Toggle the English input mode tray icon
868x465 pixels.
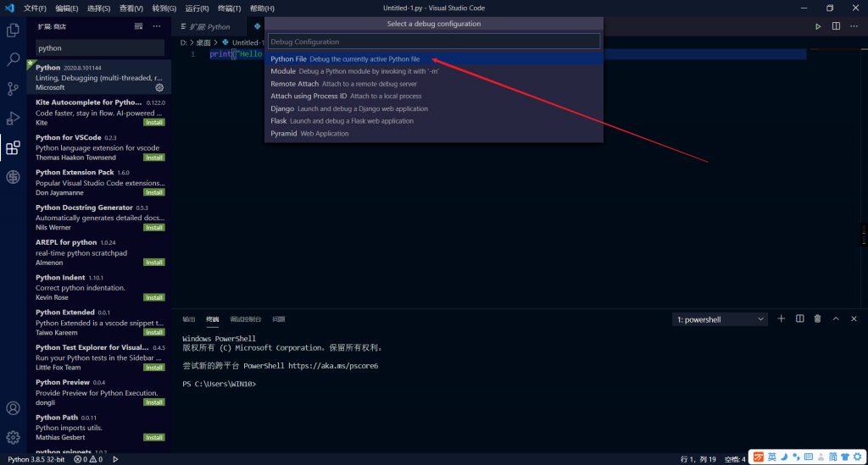771,457
